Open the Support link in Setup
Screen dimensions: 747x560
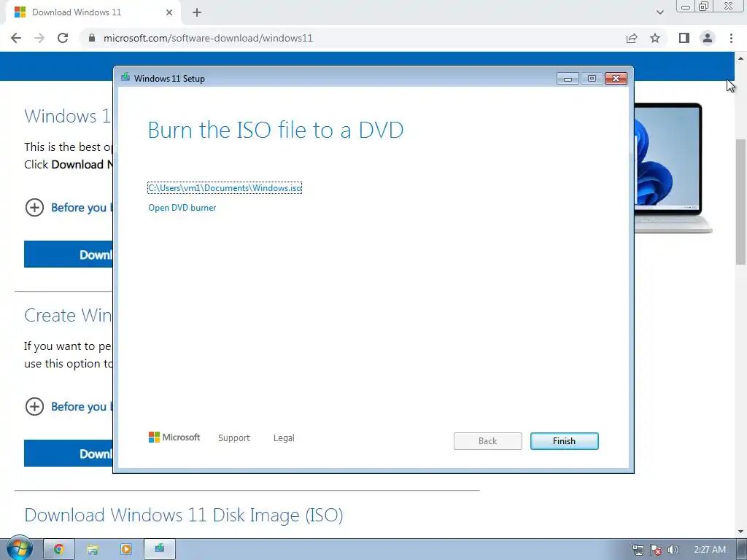[x=234, y=438]
